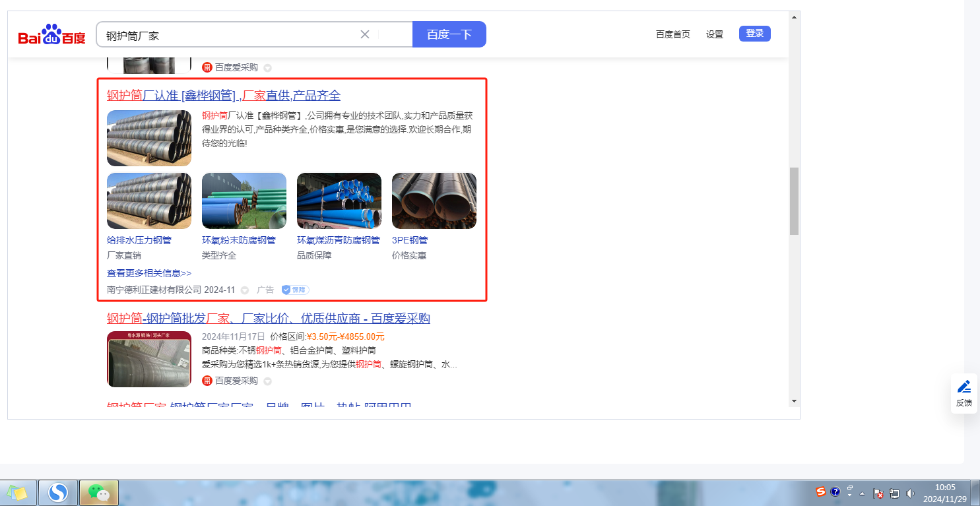This screenshot has height=506, width=980.
Task: Open the Baidu logo homepage
Action: [51, 34]
